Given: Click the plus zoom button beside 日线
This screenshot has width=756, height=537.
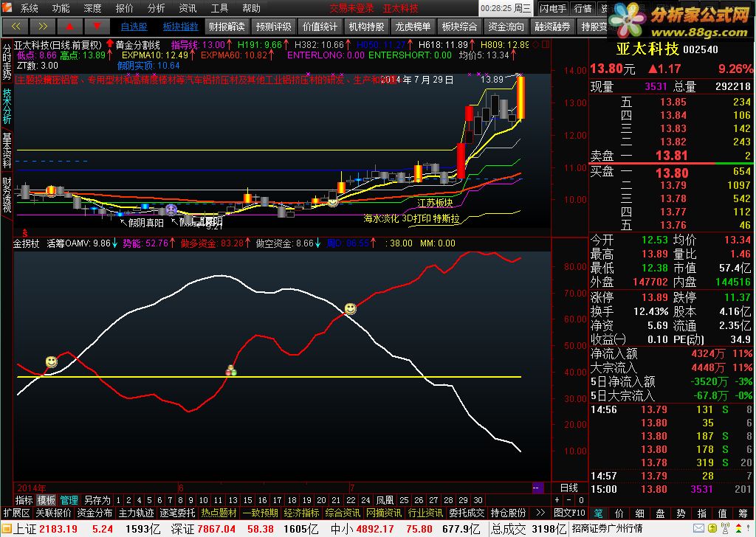Looking at the screenshot, I should tap(557, 500).
